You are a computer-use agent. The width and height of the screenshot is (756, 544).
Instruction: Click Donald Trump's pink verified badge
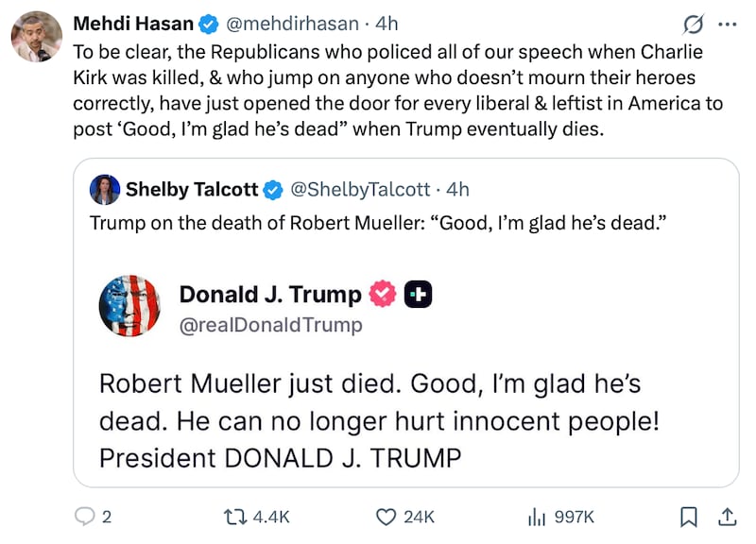[382, 293]
